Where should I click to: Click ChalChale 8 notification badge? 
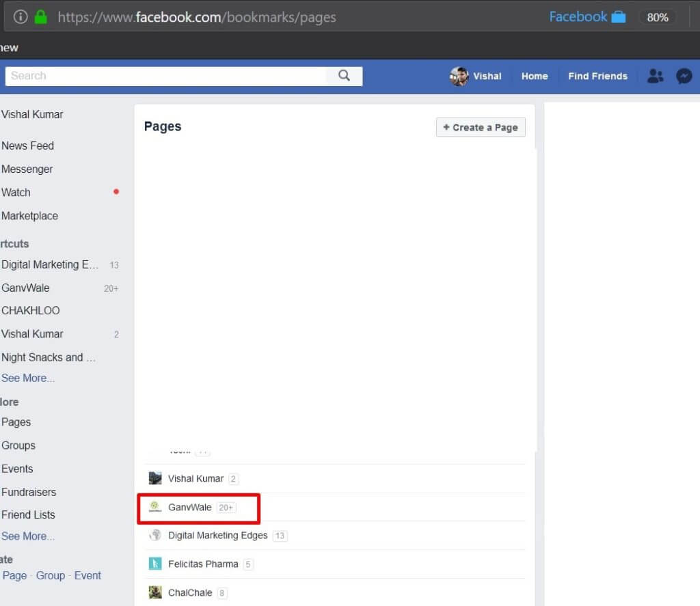coord(222,594)
